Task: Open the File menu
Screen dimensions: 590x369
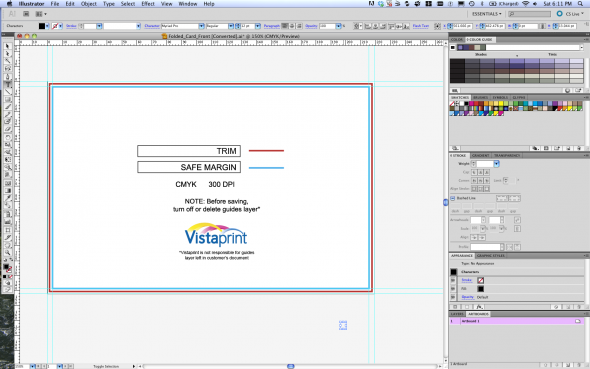Action: 55,4
